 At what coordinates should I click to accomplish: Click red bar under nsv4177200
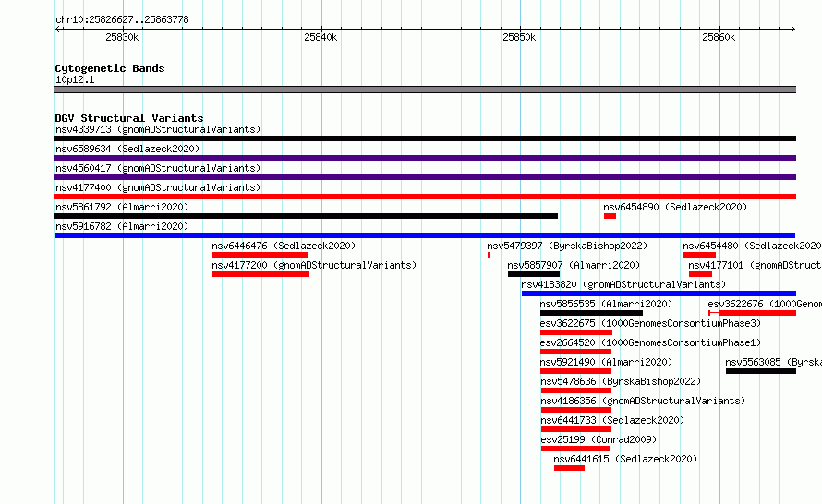260,274
